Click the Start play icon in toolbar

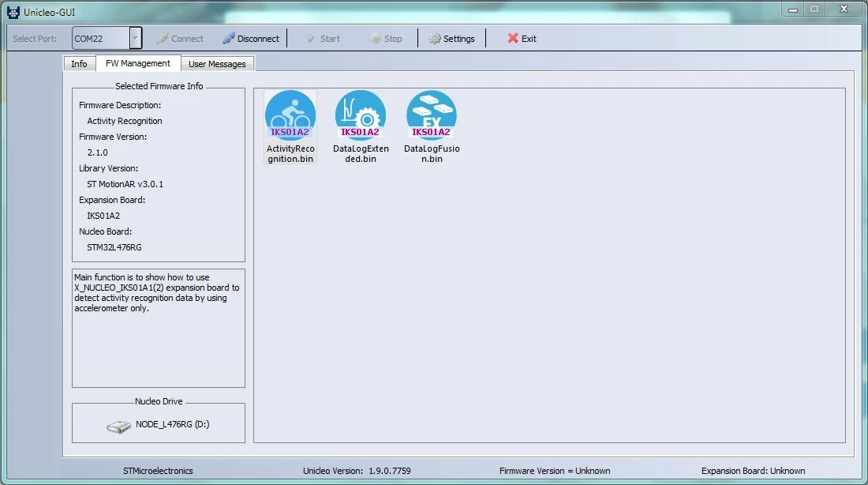coord(311,38)
